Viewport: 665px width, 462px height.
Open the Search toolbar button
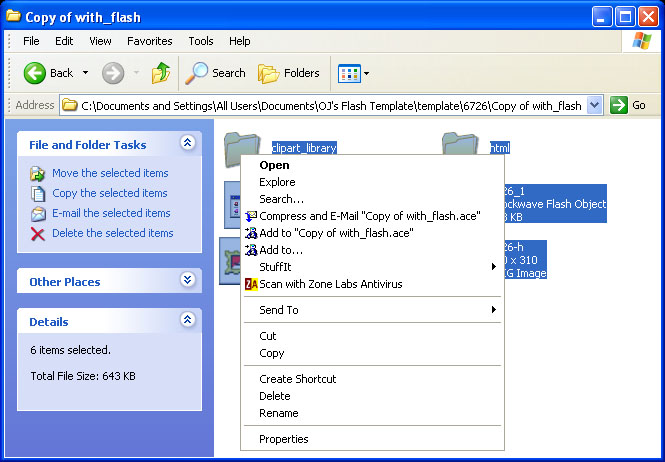click(216, 73)
